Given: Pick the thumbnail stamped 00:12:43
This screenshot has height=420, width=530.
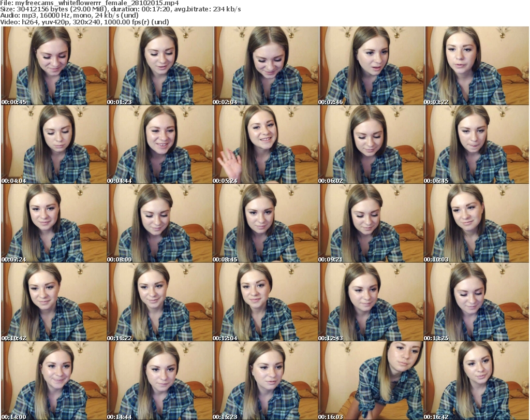Looking at the screenshot, I should 371,302.
